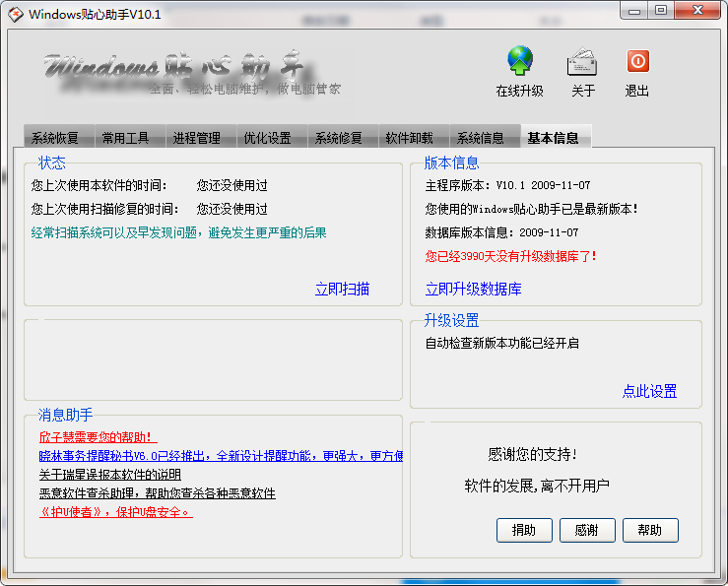Click the online upgrade globe icon
Image resolution: width=728 pixels, height=586 pixels.
pos(520,61)
